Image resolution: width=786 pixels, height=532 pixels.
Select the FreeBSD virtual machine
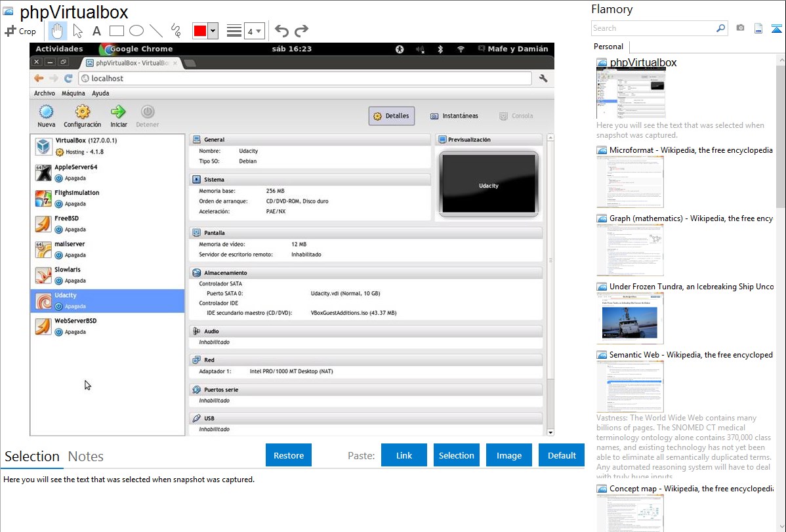click(108, 224)
